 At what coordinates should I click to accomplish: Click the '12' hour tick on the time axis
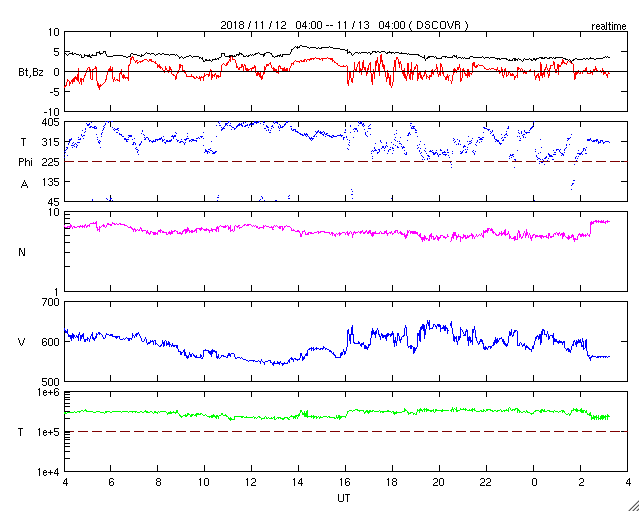pos(251,483)
